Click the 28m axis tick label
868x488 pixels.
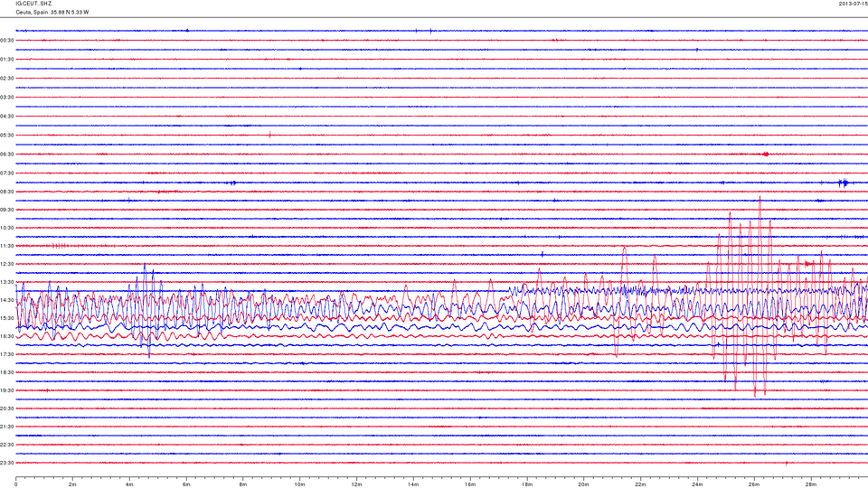click(810, 484)
